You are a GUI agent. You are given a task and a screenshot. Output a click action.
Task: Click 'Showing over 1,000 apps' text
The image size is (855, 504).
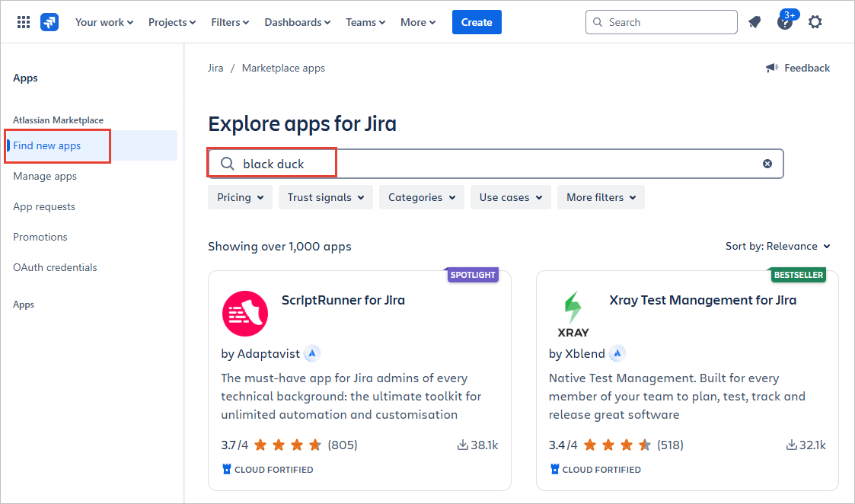[x=279, y=247]
